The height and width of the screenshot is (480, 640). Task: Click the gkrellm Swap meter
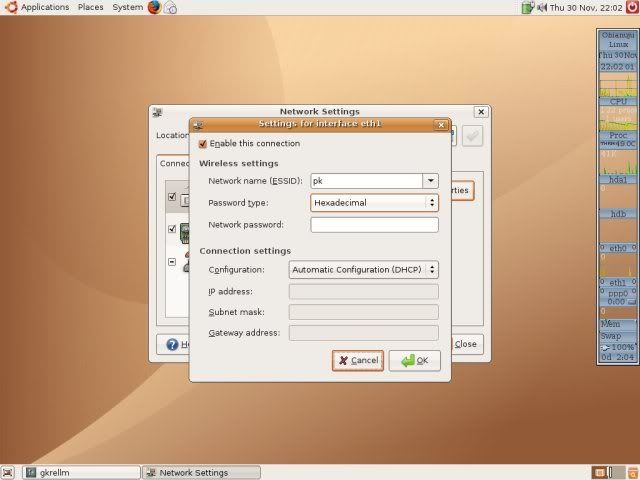point(618,336)
